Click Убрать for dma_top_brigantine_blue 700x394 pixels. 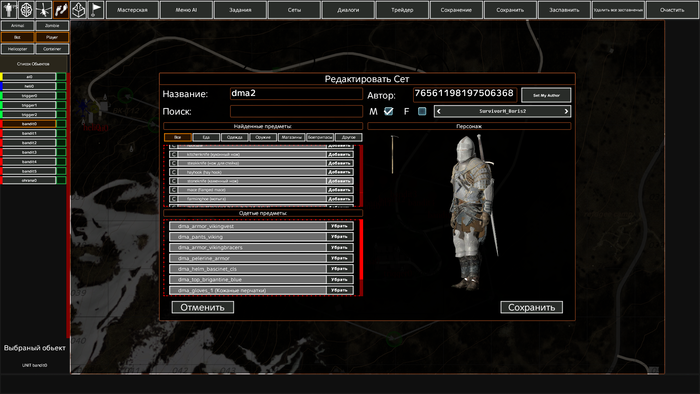(339, 279)
